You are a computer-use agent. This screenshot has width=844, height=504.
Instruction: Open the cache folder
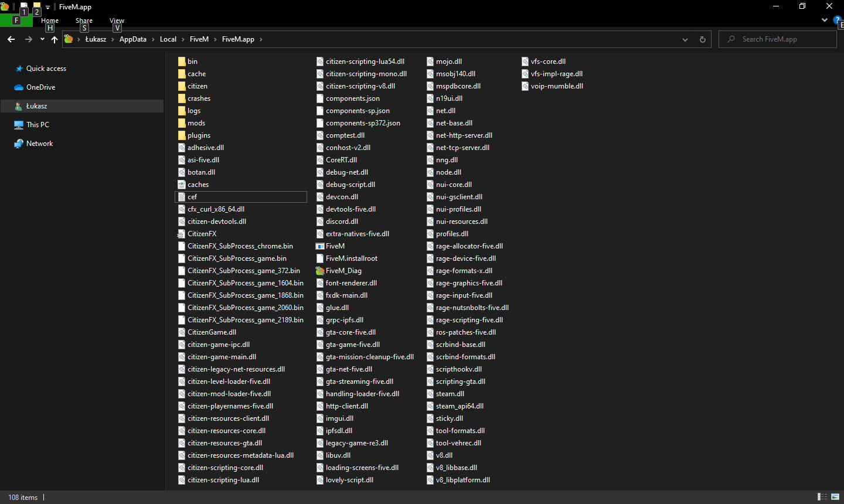coord(192,74)
